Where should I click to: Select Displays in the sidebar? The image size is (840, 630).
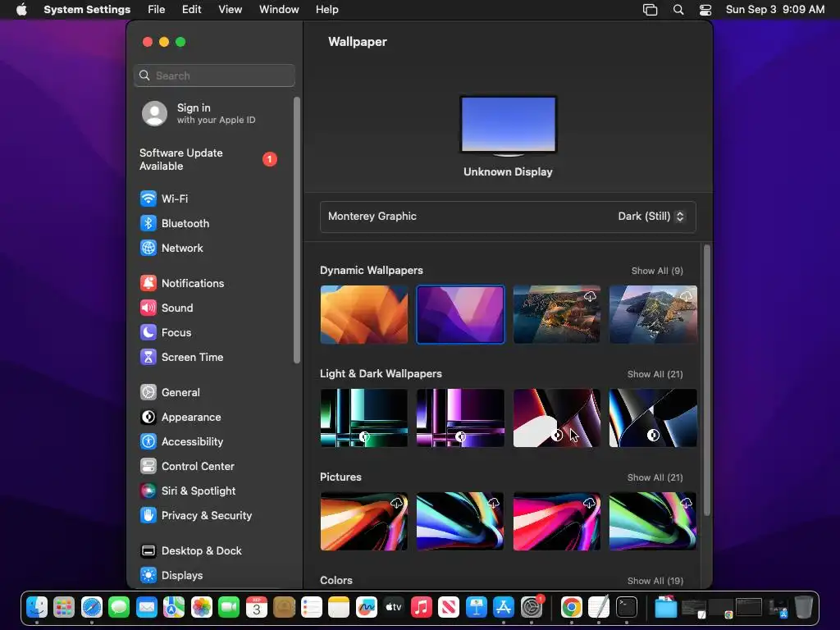point(171,576)
